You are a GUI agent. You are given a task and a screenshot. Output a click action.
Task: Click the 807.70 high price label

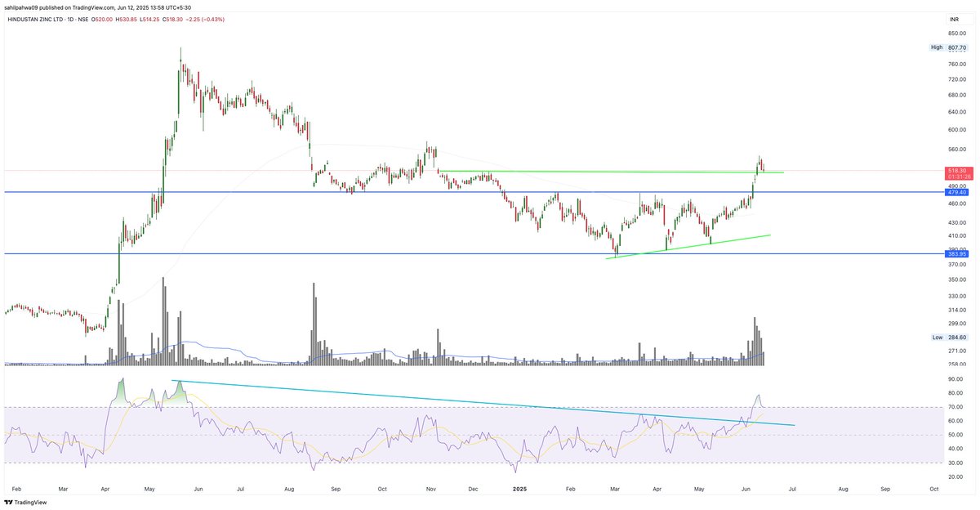pyautogui.click(x=956, y=47)
